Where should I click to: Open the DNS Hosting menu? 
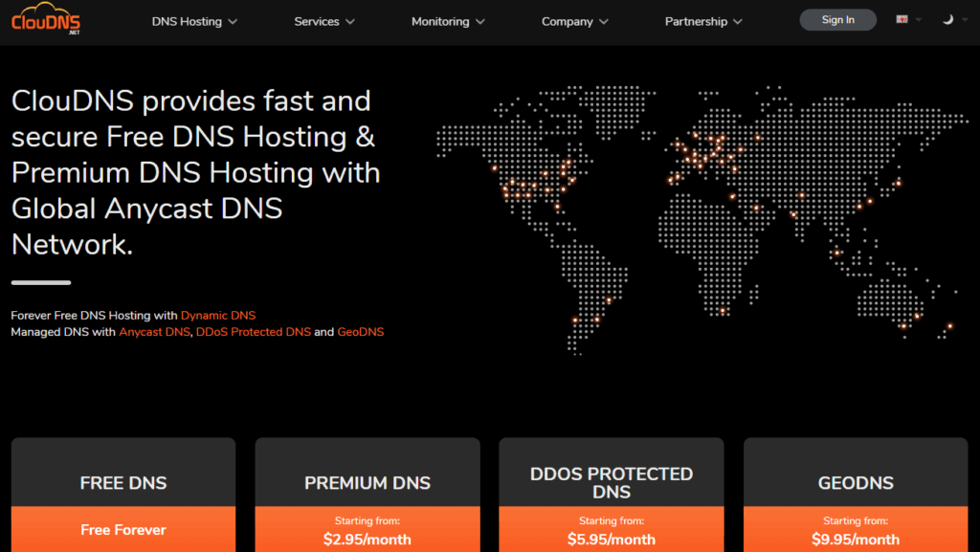[x=194, y=21]
